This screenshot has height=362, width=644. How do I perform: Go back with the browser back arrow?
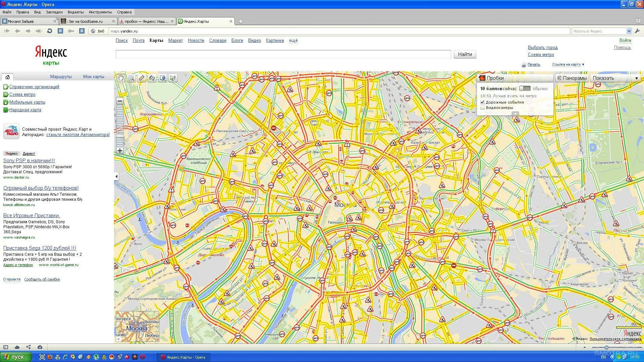(17, 31)
